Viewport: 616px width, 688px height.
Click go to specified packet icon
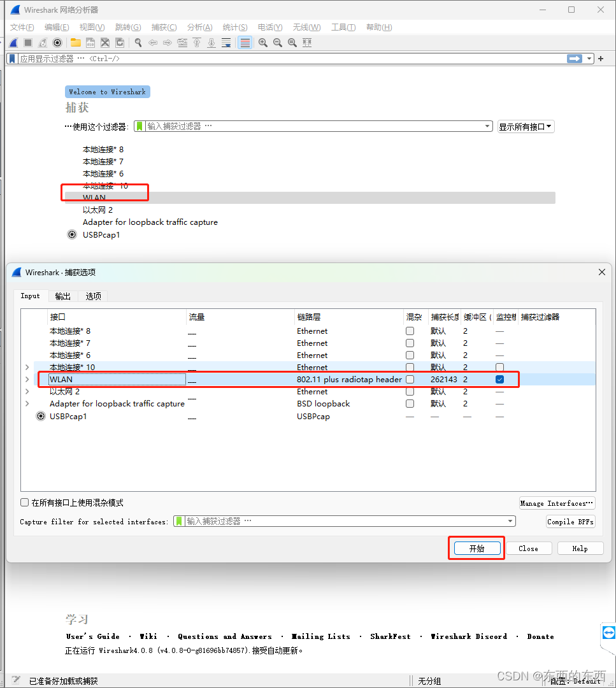[x=182, y=43]
